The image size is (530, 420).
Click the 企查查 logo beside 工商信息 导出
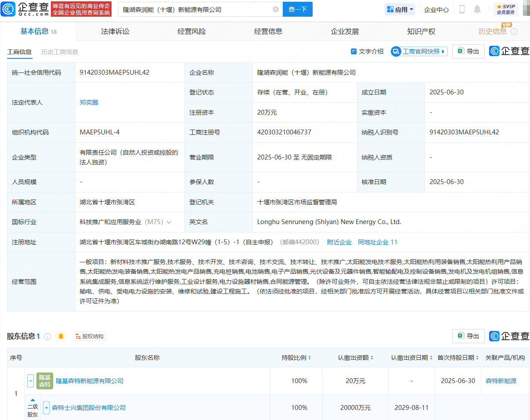point(509,51)
